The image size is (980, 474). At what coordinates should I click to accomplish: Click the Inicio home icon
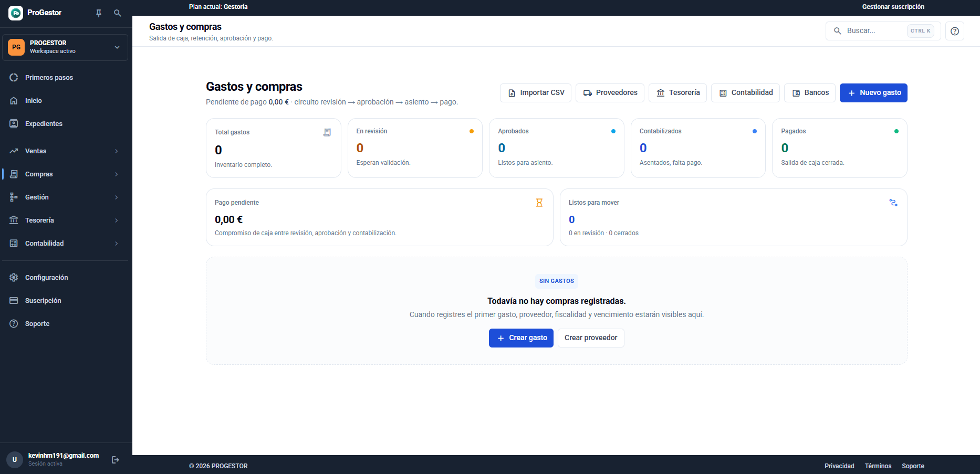pos(14,101)
